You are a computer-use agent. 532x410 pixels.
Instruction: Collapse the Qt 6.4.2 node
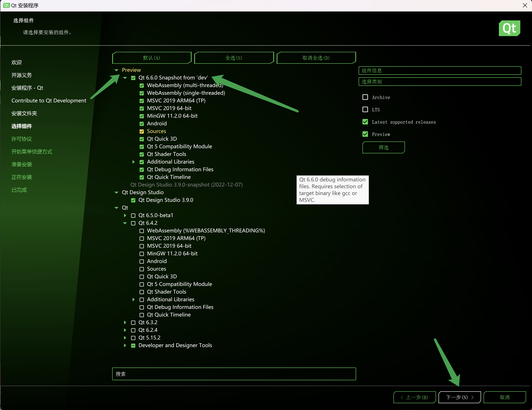click(125, 223)
